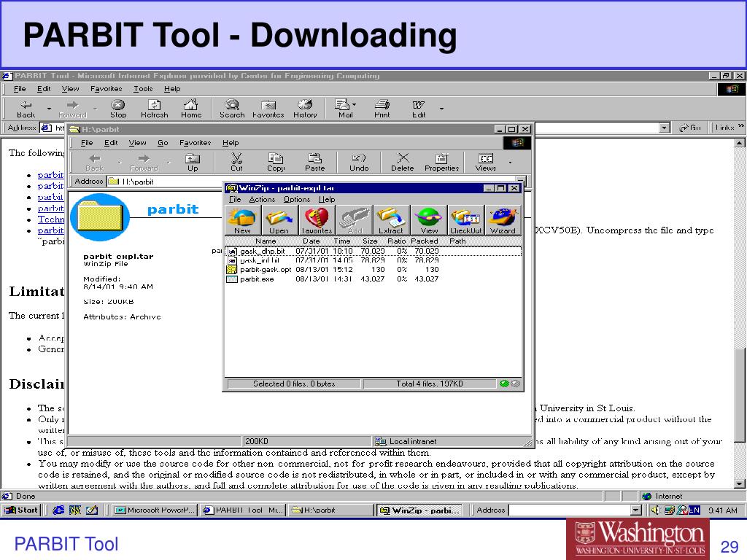Open WinZip File menu
This screenshot has width=747, height=560.
click(x=235, y=199)
